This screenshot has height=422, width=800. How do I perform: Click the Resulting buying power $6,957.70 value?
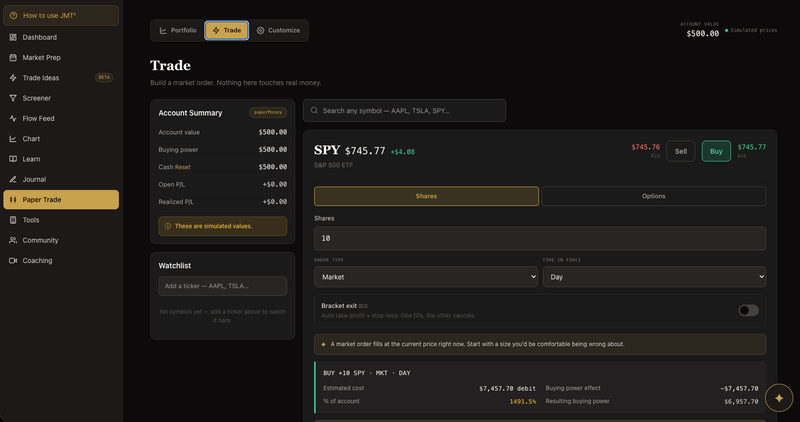(741, 402)
